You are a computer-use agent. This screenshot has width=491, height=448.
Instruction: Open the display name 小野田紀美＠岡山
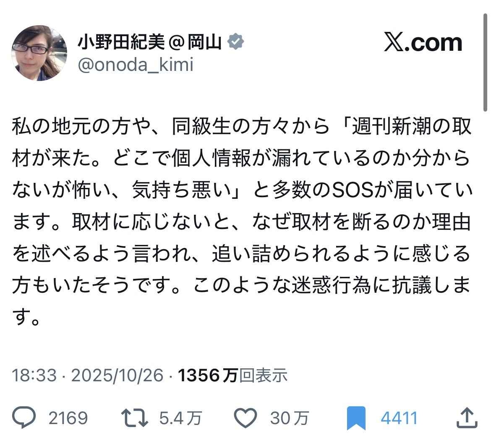click(149, 42)
